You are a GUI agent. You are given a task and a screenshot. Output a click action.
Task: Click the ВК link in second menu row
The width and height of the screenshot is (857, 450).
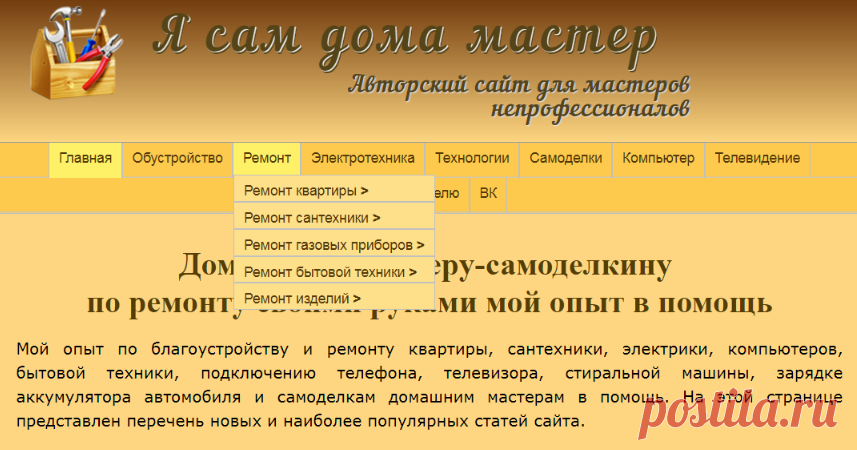(x=488, y=193)
